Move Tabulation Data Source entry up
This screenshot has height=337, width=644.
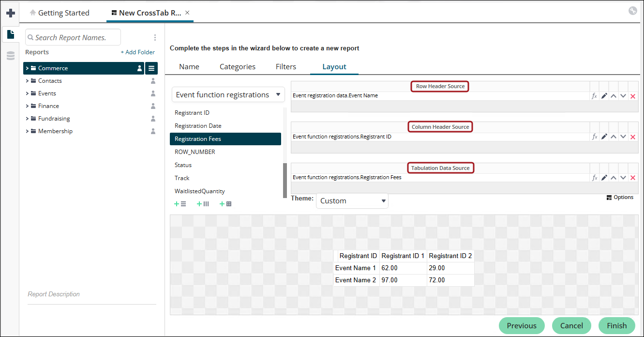[614, 178]
